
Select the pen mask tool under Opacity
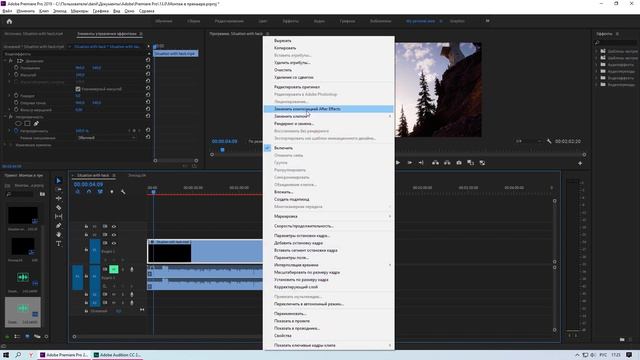pyautogui.click(x=36, y=123)
